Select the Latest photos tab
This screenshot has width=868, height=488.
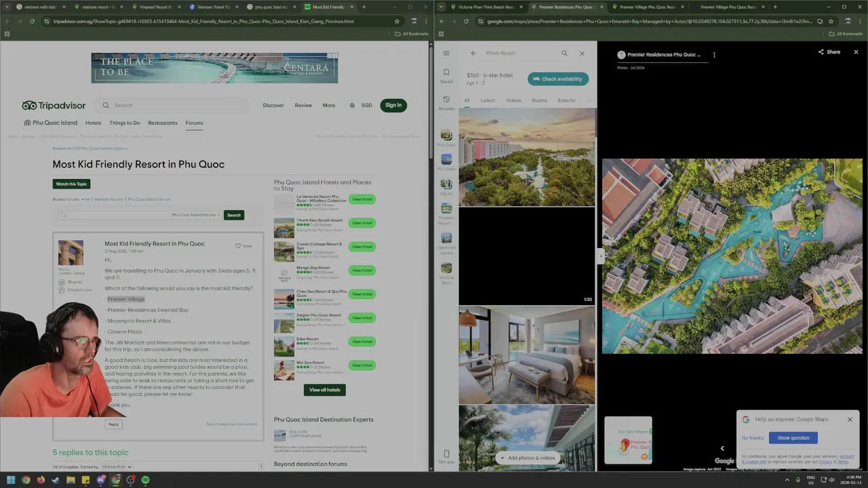pyautogui.click(x=488, y=100)
